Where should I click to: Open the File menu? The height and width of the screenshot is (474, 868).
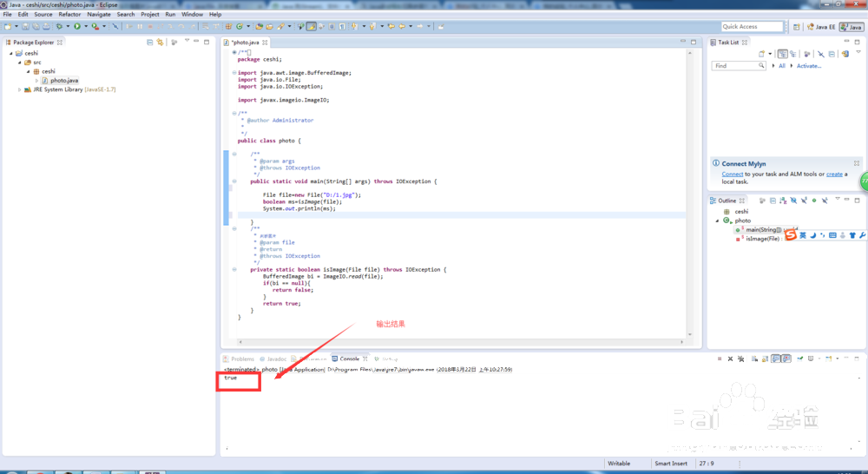(7, 14)
